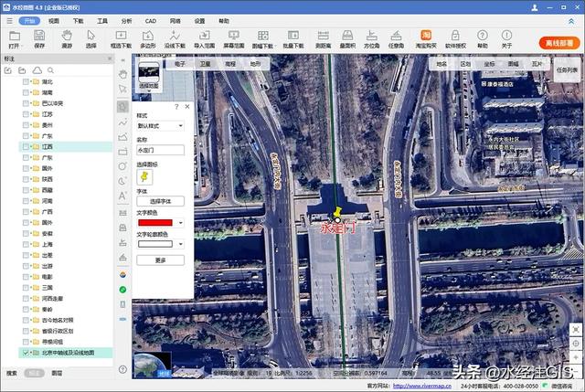
Task: Click the 批量下载 batch download icon
Action: pyautogui.click(x=293, y=36)
